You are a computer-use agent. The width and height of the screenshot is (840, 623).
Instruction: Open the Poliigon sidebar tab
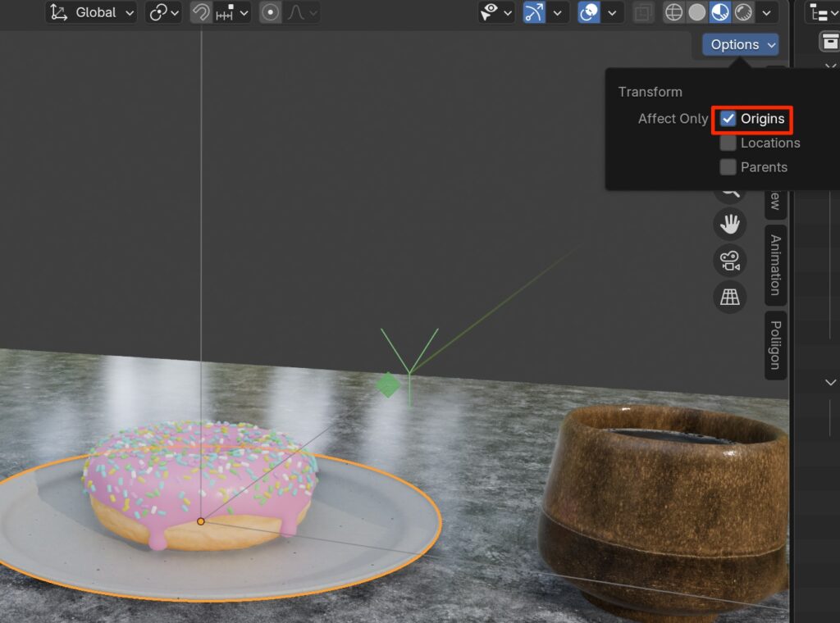[x=775, y=345]
